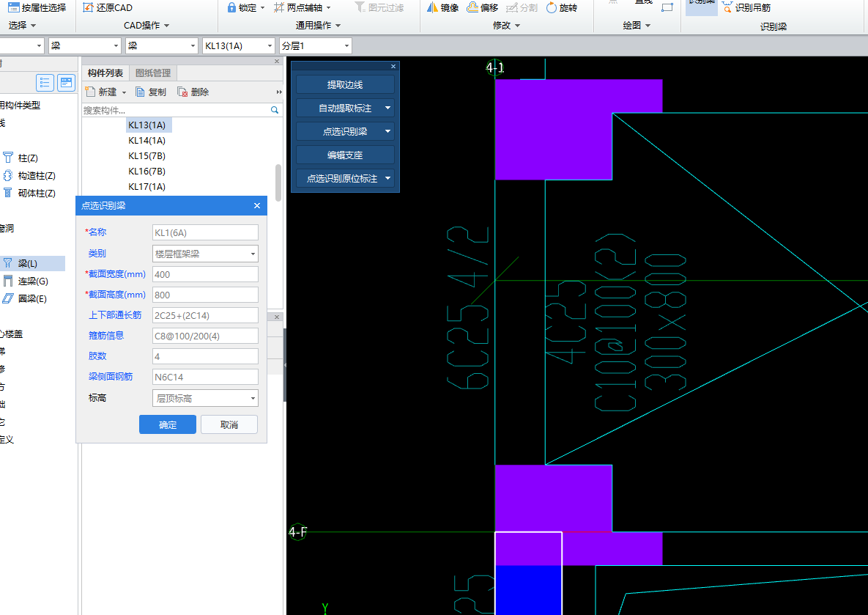Click the 肢数 field showing 4

click(x=205, y=356)
